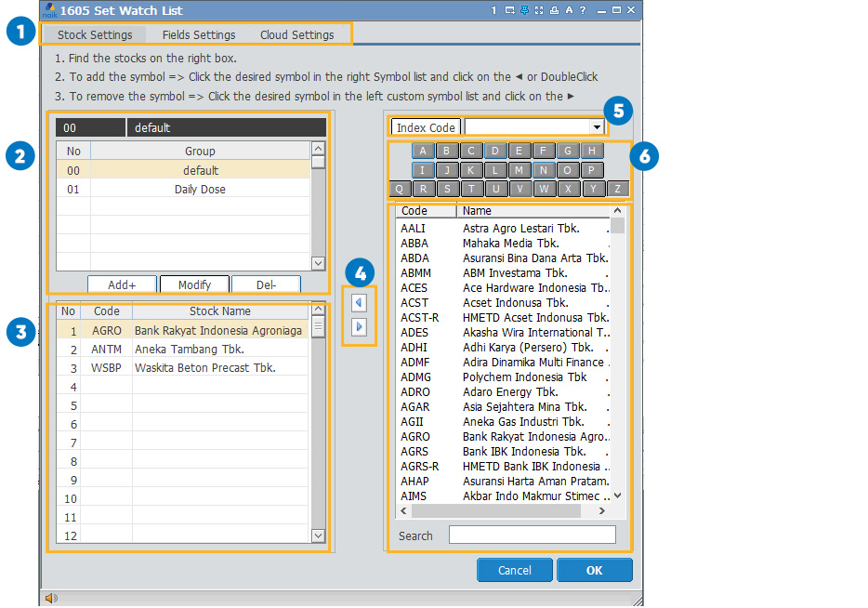Screen dimensions: 868x608
Task: Filter stocks by letter W
Action: click(544, 189)
